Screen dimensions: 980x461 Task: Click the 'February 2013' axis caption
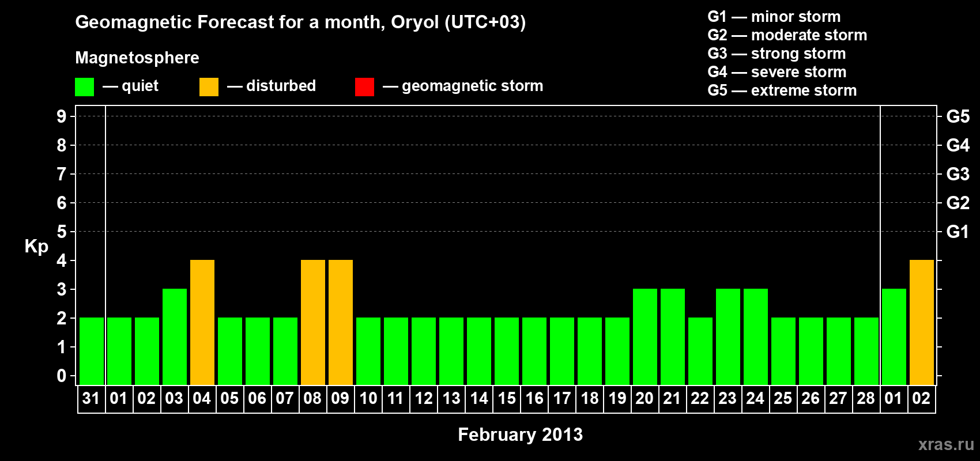coord(521,434)
